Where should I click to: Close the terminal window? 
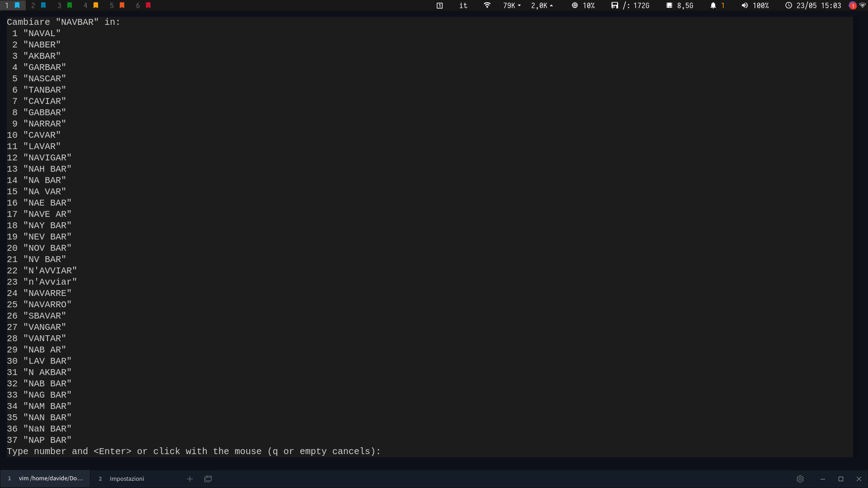point(859,479)
